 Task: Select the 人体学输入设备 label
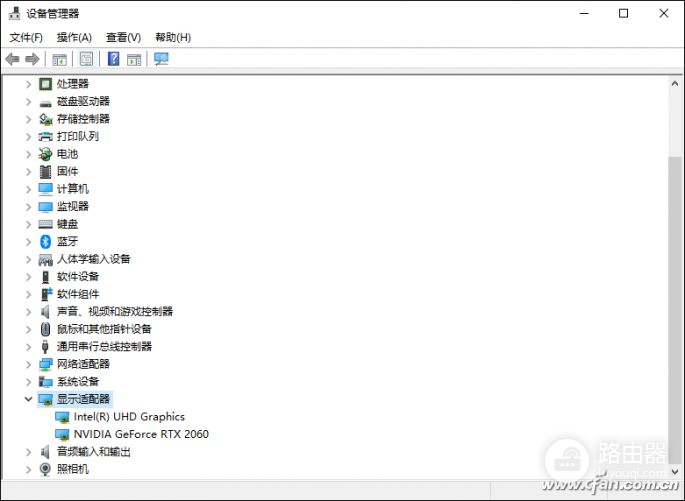[x=93, y=259]
